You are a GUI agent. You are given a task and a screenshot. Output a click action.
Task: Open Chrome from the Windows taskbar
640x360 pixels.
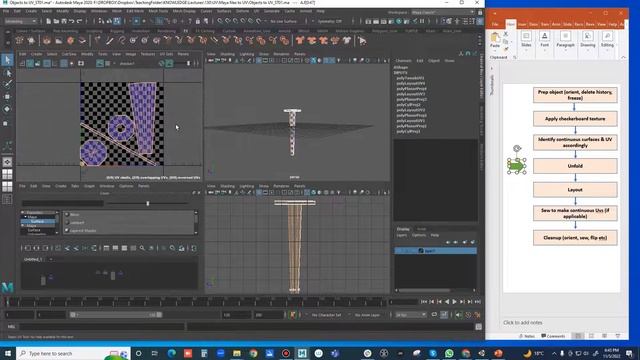[253, 353]
